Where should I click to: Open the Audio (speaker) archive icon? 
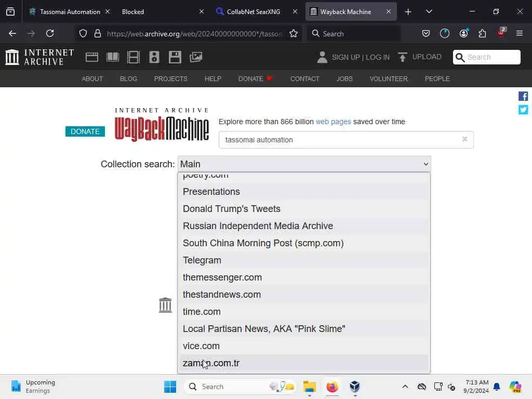pyautogui.click(x=154, y=57)
